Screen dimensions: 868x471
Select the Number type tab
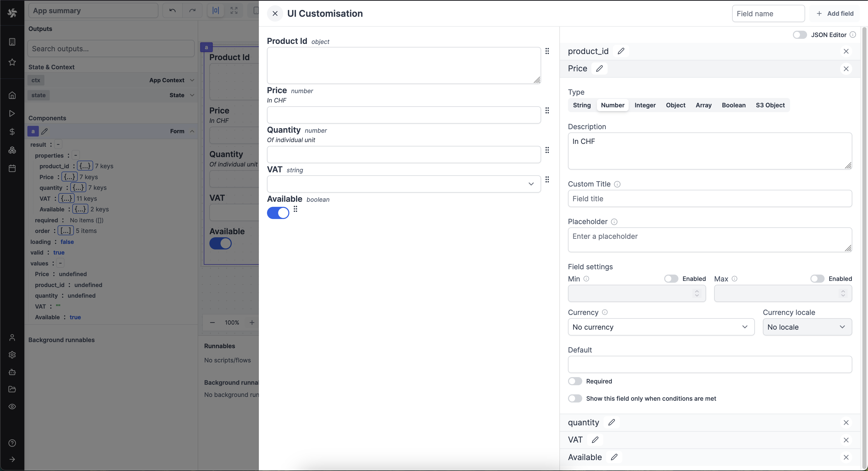point(613,105)
